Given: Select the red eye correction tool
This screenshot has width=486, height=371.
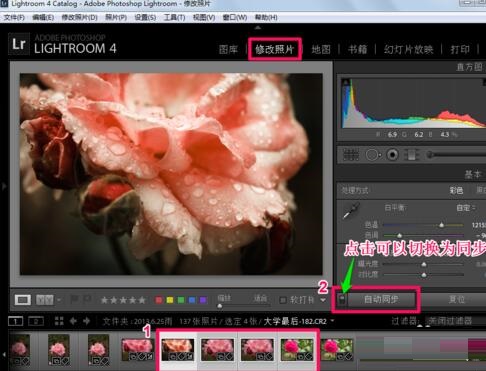Looking at the screenshot, I should pos(393,155).
